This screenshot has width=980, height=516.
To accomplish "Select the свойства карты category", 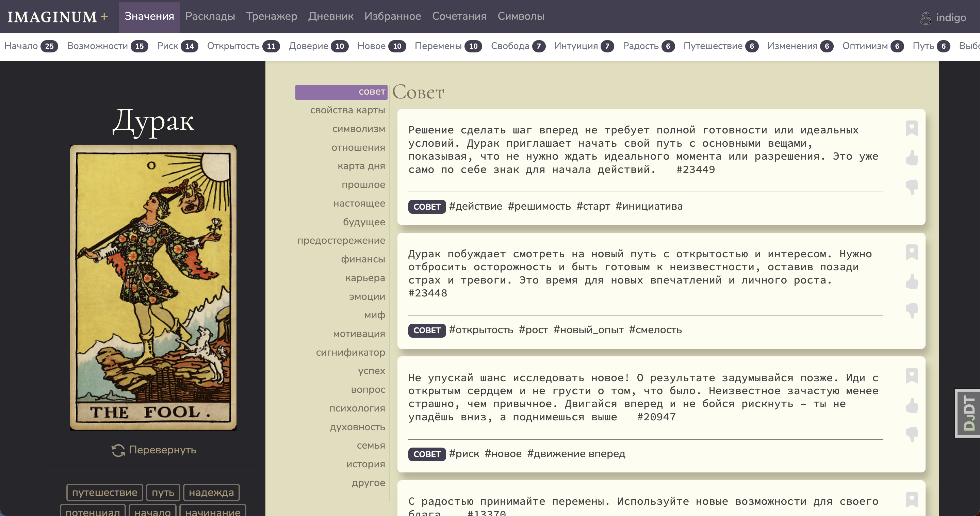I will [347, 110].
